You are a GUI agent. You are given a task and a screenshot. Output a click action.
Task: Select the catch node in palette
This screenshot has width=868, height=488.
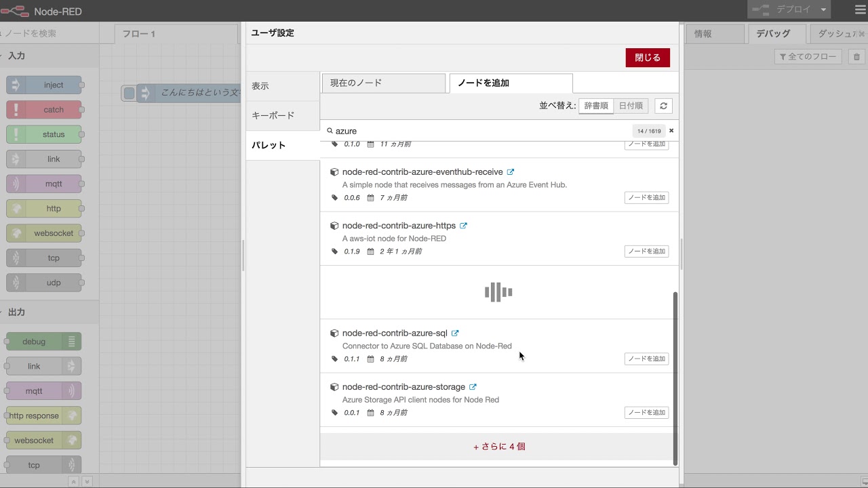pos(44,110)
